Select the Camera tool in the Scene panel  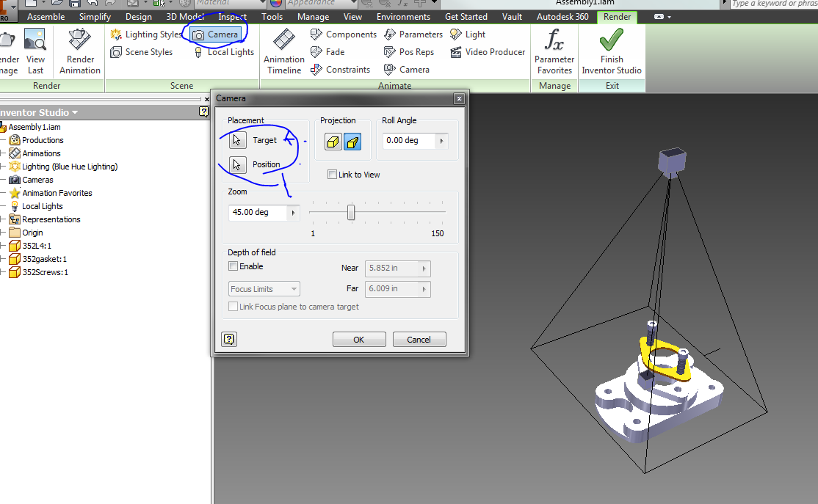click(x=215, y=34)
